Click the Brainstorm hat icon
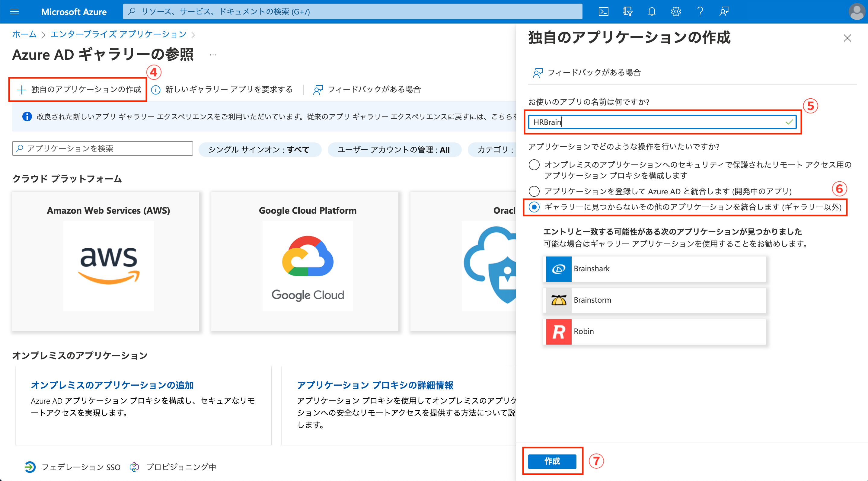 559,300
